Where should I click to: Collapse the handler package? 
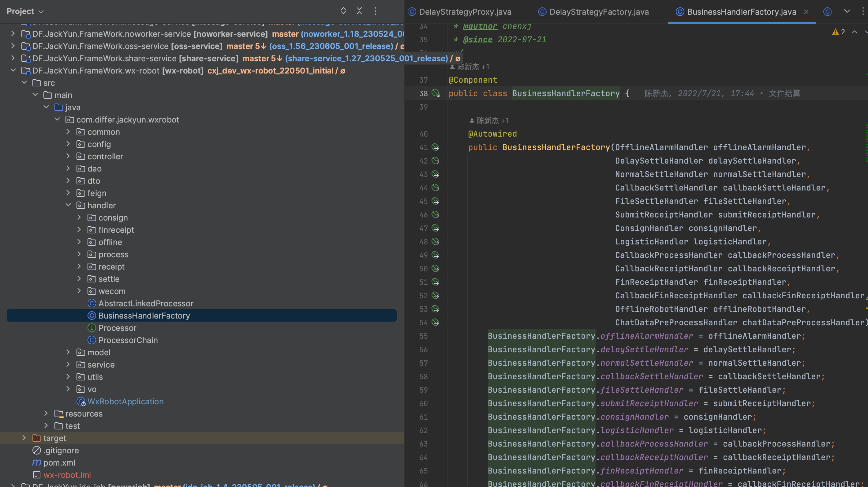pos(68,205)
